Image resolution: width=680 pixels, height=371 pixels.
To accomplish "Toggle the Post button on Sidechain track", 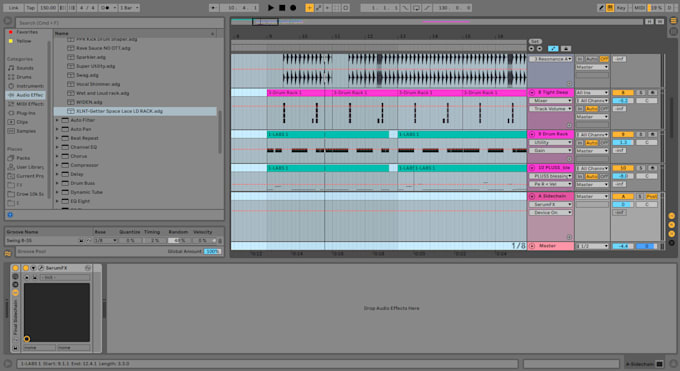I will 651,197.
